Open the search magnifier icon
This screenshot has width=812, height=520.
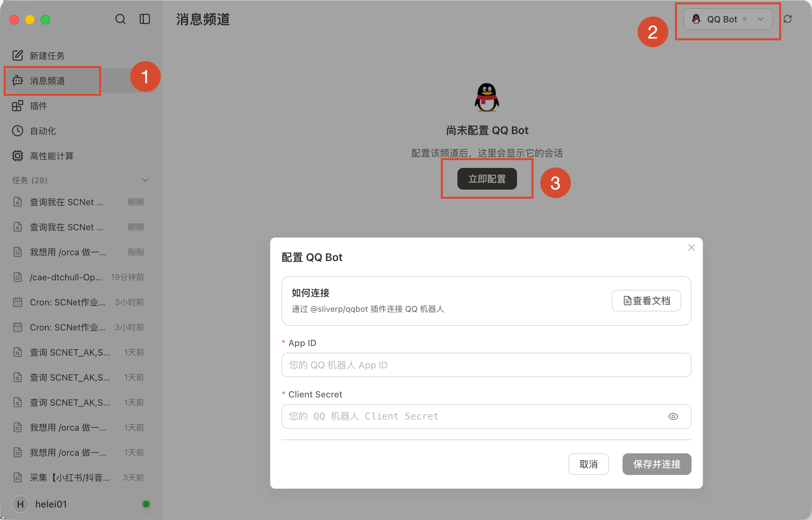(120, 19)
